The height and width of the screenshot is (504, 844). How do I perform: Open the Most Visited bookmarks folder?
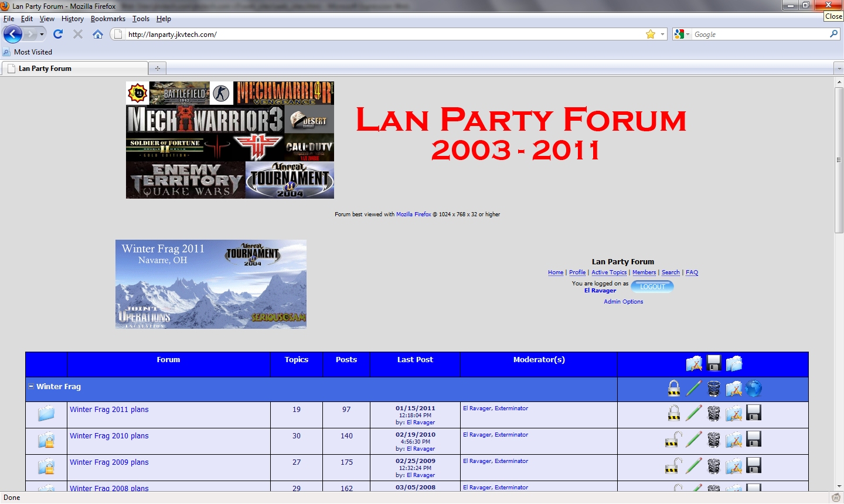28,52
